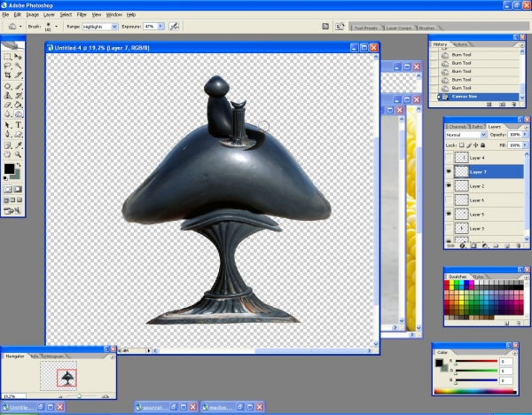Select the Canvas Size history state

[x=479, y=97]
